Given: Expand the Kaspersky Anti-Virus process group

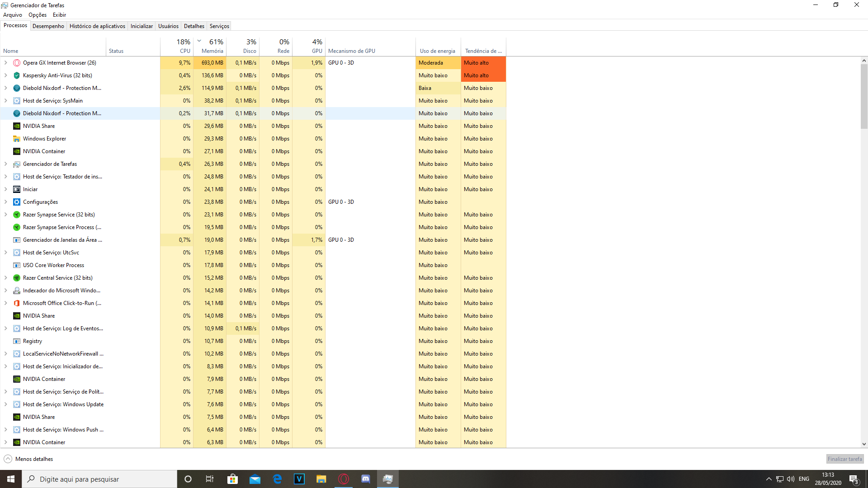Looking at the screenshot, I should [6, 75].
